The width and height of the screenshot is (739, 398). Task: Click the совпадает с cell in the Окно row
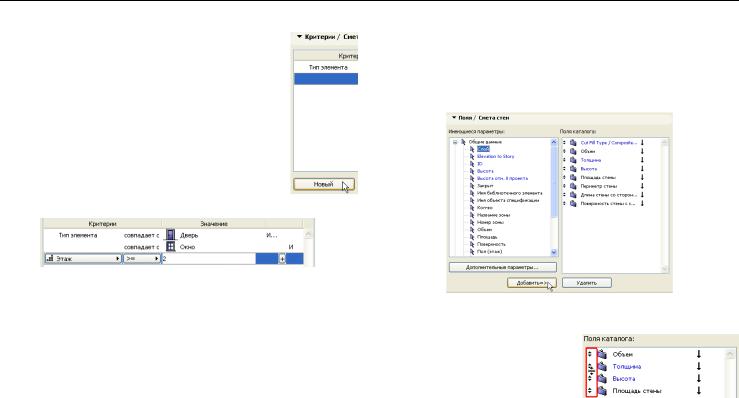(141, 247)
